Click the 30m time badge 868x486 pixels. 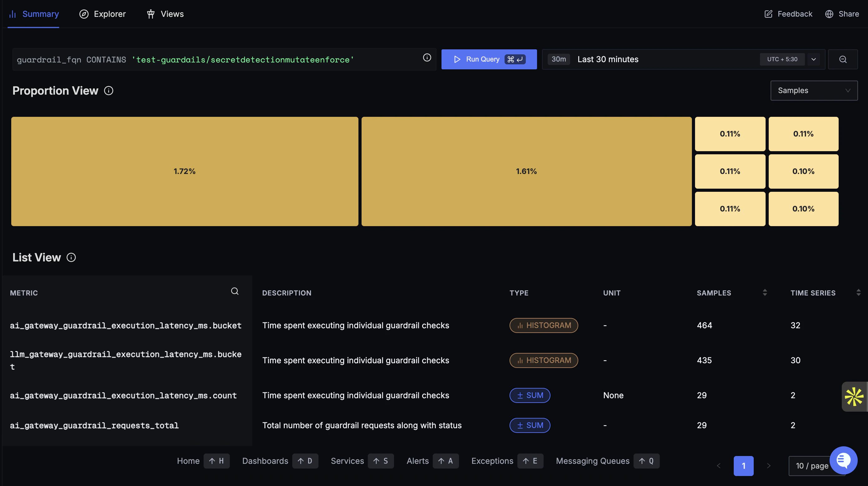tap(559, 59)
